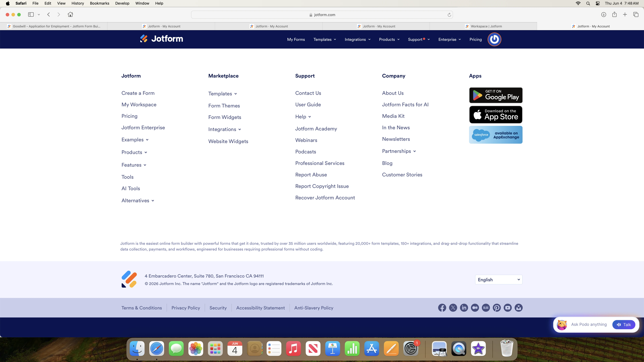Click My Forms in header

(296, 40)
